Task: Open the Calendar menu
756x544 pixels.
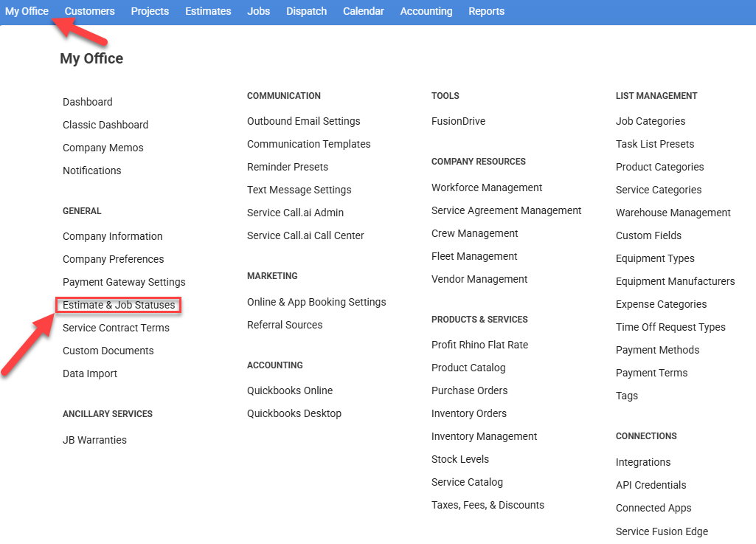Action: (x=364, y=11)
